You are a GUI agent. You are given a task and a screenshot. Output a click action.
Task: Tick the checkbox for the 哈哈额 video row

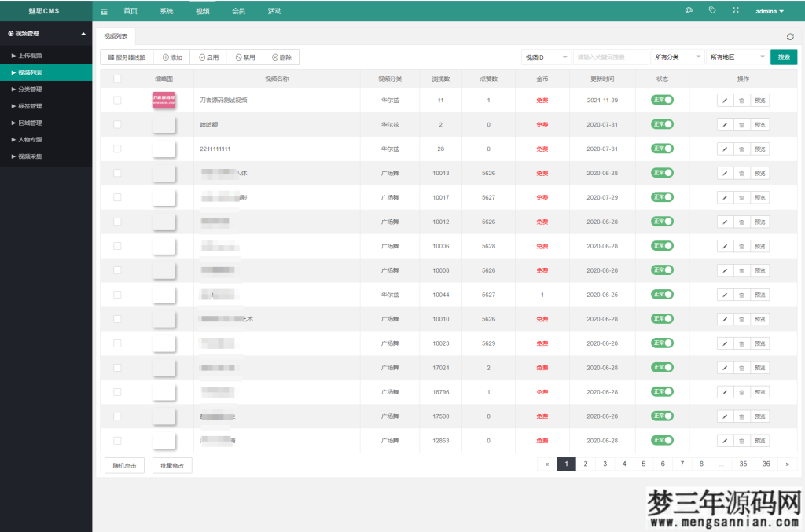coord(118,124)
